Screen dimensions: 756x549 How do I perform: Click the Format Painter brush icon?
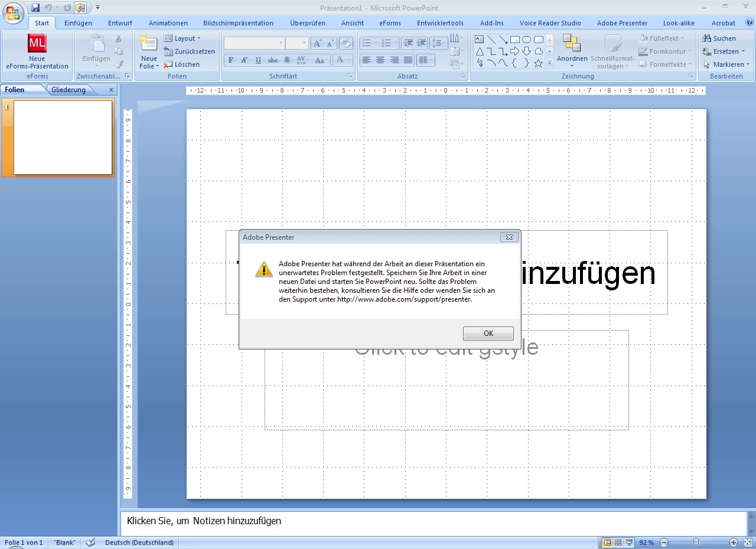pos(119,64)
